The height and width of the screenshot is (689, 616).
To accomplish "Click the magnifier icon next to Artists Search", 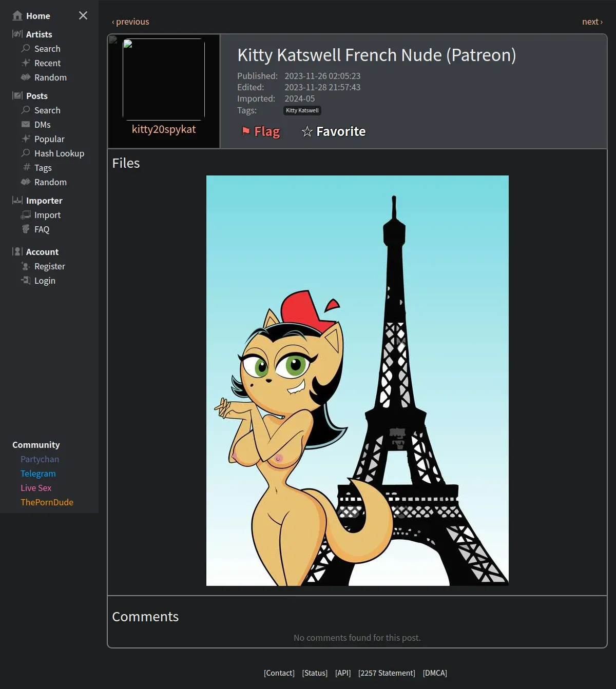I will [26, 48].
